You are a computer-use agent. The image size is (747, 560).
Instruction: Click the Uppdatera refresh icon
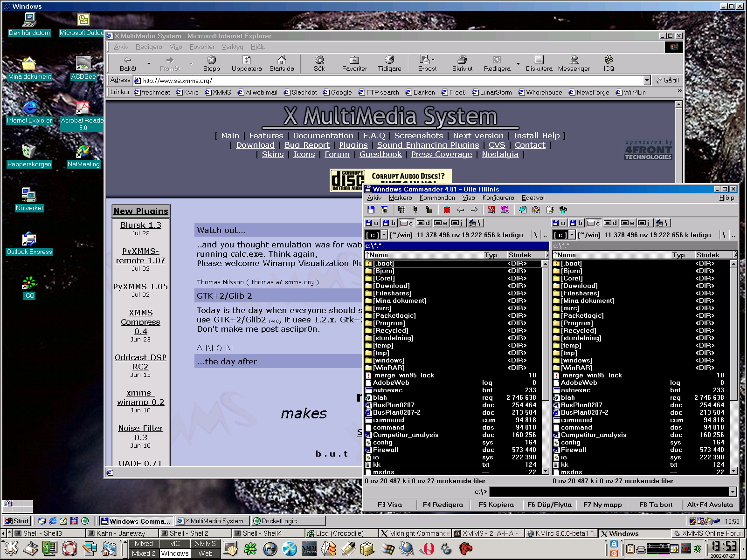(246, 60)
